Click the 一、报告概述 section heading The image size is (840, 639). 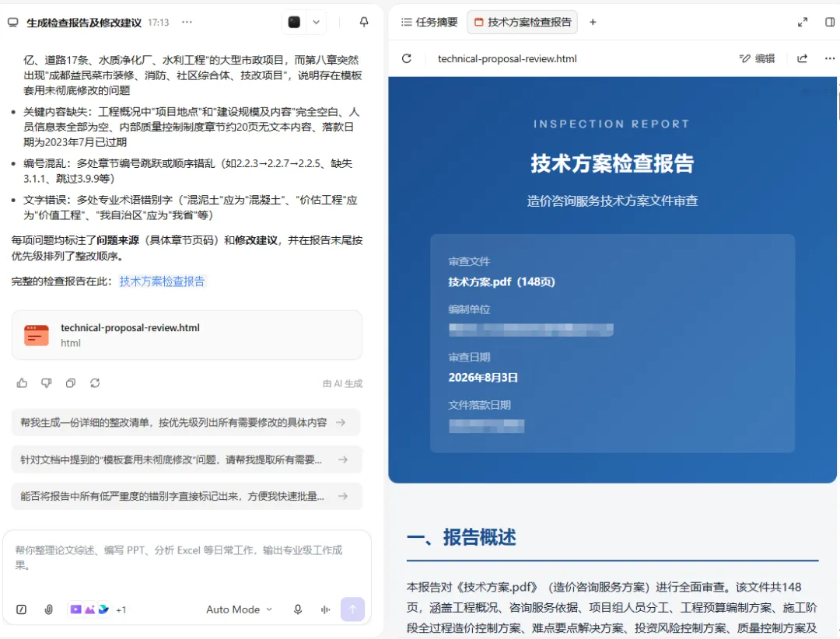click(461, 536)
